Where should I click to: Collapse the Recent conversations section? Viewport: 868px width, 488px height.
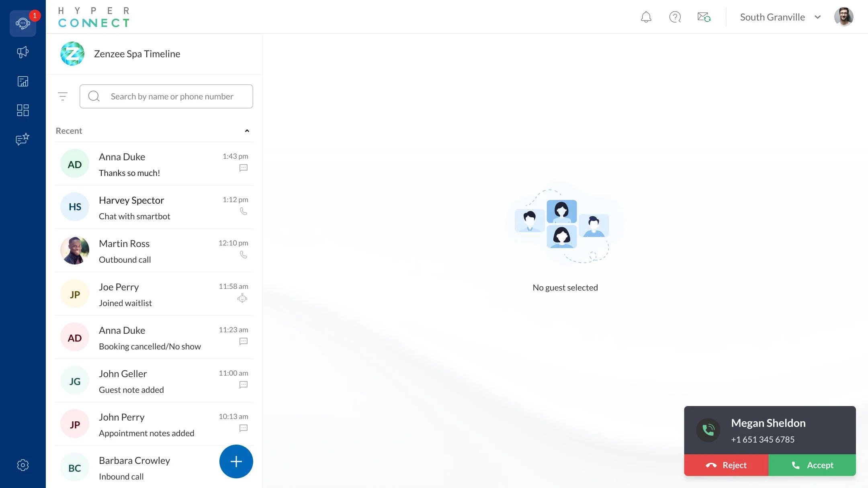[247, 131]
